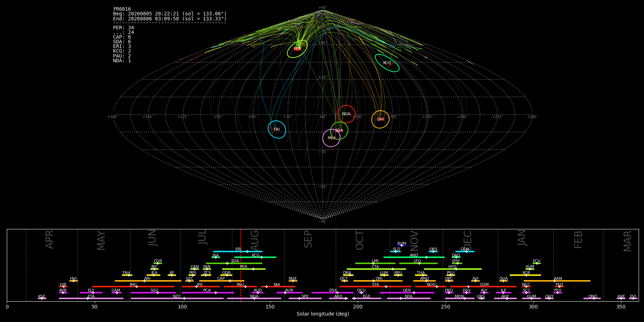Select the orange CAP radiant circle
This screenshot has width=644, height=322.
pyautogui.click(x=380, y=119)
